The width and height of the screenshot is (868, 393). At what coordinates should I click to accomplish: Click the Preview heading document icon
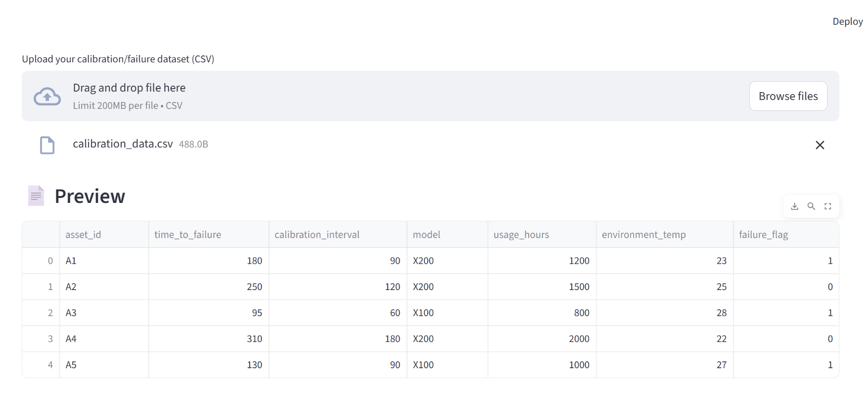[x=36, y=196]
